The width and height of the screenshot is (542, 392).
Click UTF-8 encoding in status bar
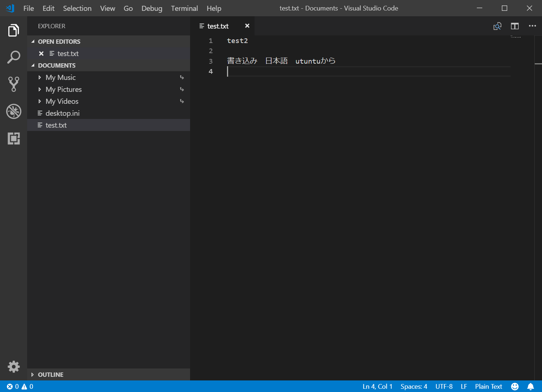(x=444, y=387)
